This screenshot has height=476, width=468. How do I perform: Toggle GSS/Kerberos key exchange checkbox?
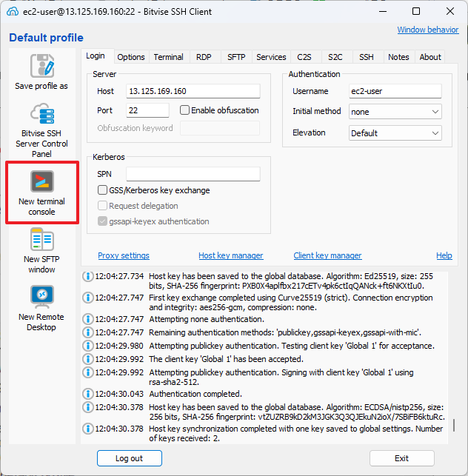click(102, 190)
